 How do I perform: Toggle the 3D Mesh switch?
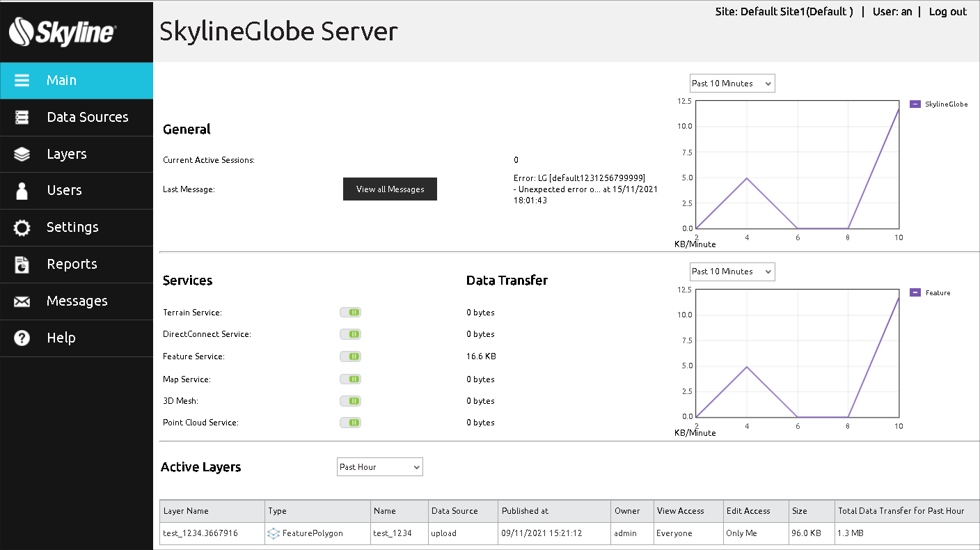350,401
